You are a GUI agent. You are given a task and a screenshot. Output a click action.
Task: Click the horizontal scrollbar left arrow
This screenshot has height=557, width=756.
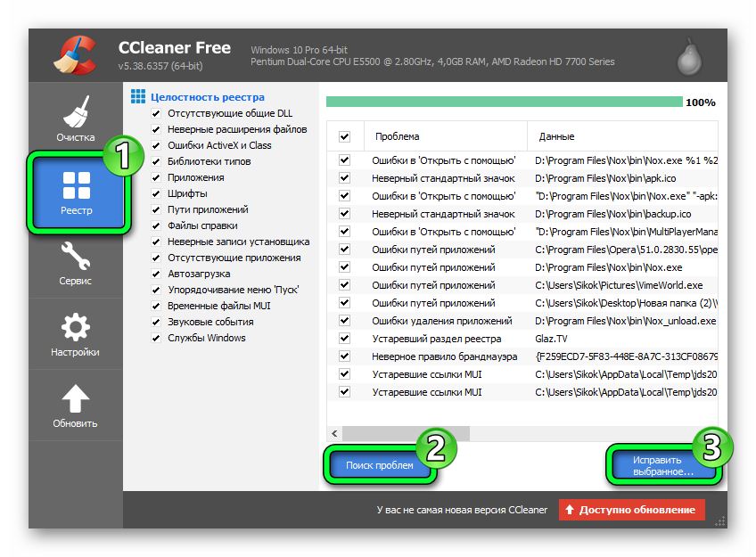(x=334, y=434)
